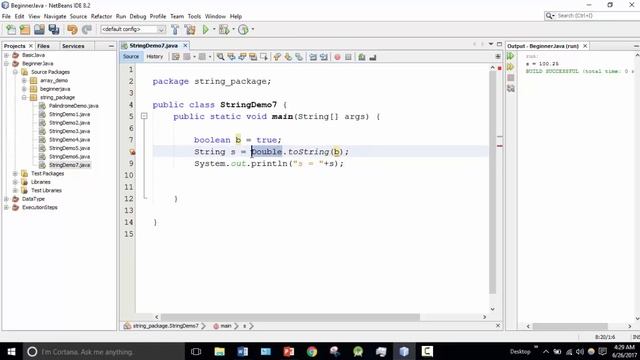This screenshot has width=640, height=360.
Task: Select the StringDemo7.java editor tab
Action: tap(153, 46)
